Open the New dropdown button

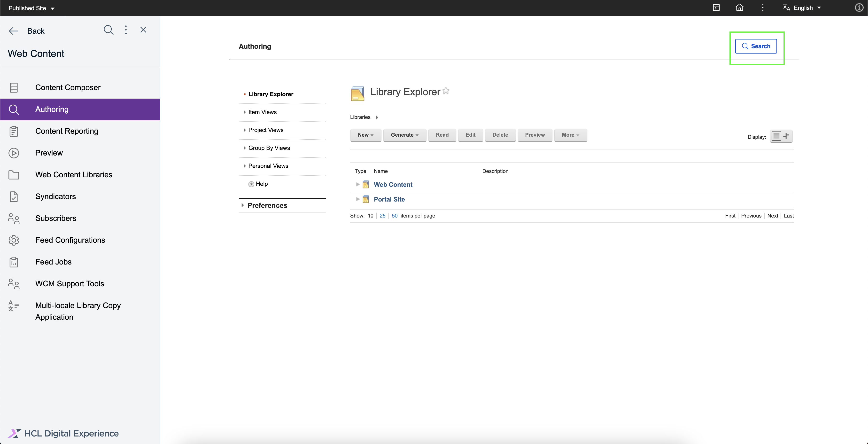point(365,135)
